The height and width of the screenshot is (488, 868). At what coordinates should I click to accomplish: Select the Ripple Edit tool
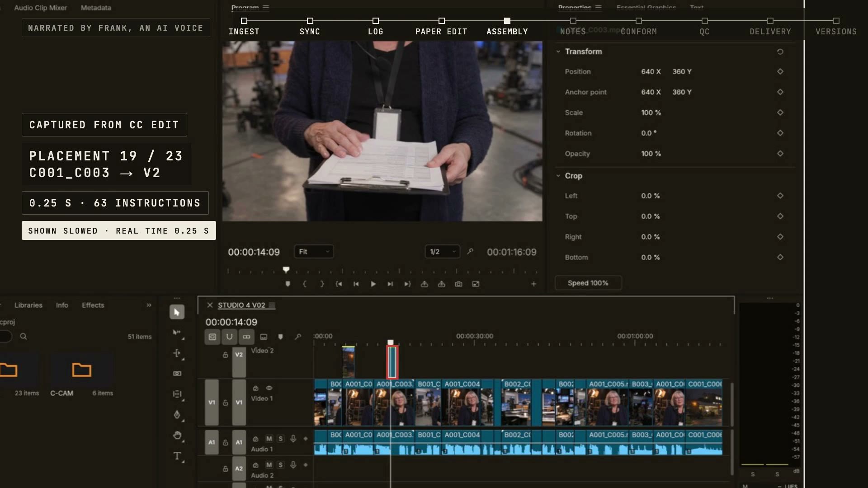[177, 353]
